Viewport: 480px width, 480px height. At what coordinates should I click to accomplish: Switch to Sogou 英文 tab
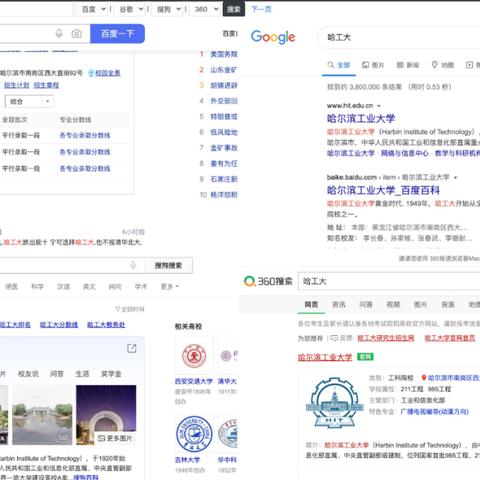(89, 287)
